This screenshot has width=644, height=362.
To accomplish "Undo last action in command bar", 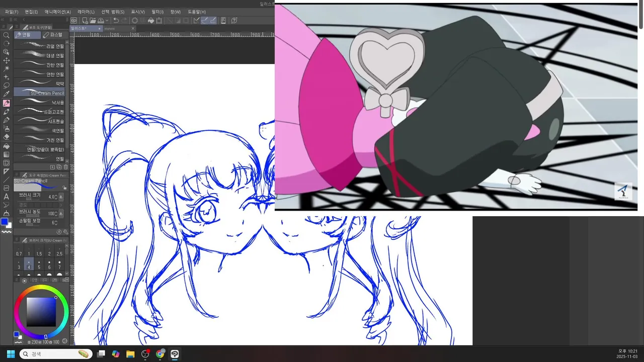I will click(x=116, y=21).
